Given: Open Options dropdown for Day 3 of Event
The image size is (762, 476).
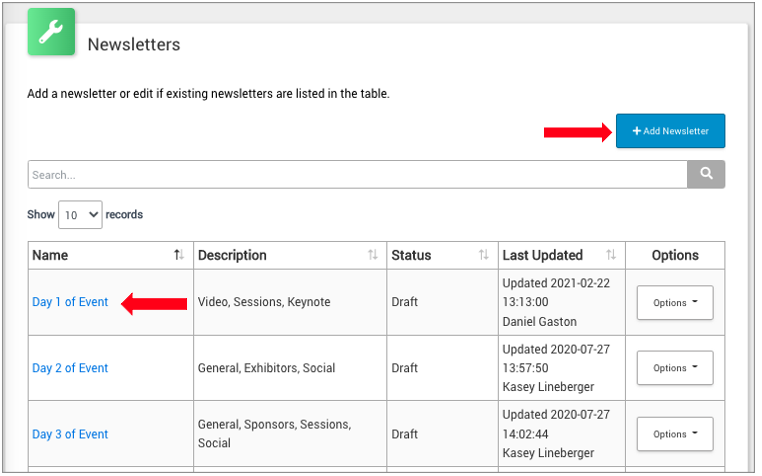Looking at the screenshot, I should pyautogui.click(x=675, y=434).
